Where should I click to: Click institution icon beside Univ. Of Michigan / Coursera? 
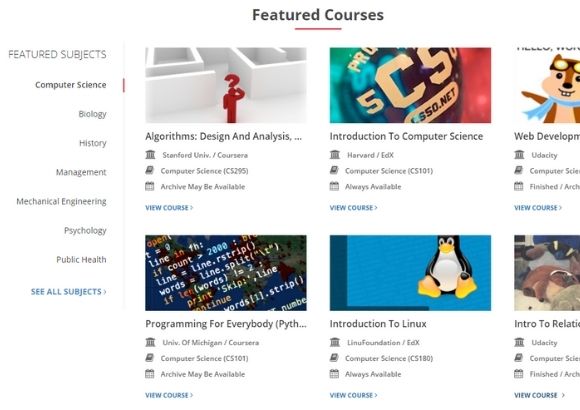[x=150, y=342]
